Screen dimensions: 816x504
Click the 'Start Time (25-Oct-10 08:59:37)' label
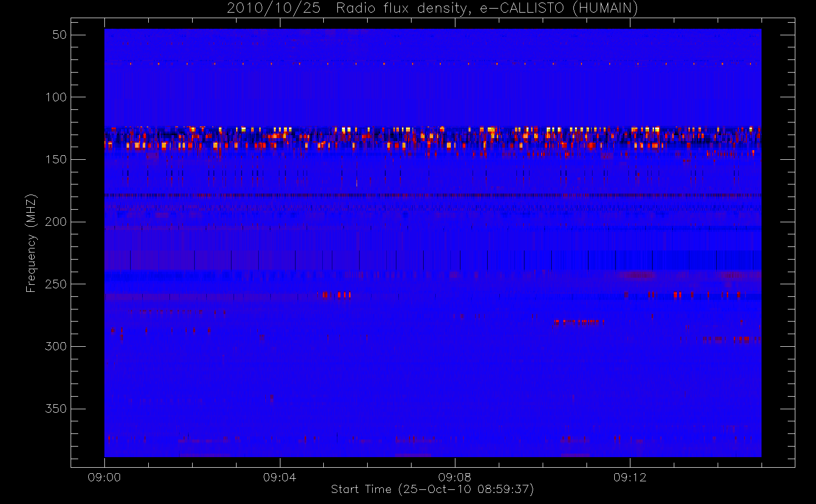click(432, 489)
